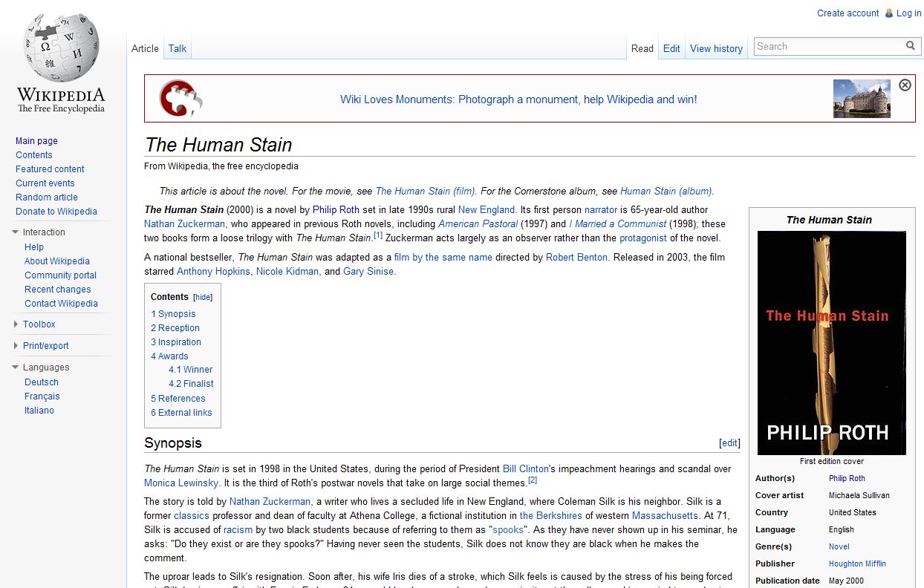This screenshot has height=588, width=924.
Task: Open the castle photo thumbnail in banner
Action: pos(862,99)
